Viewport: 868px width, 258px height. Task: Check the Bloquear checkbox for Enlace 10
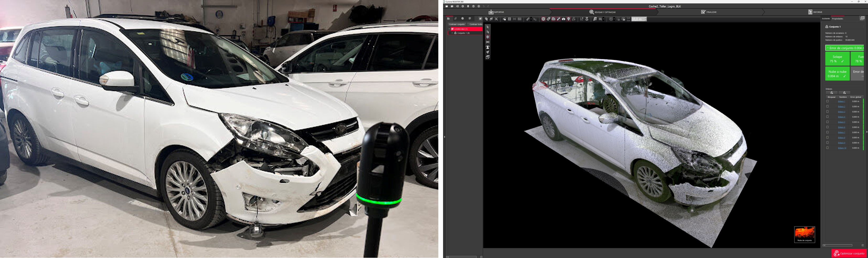[x=827, y=148]
